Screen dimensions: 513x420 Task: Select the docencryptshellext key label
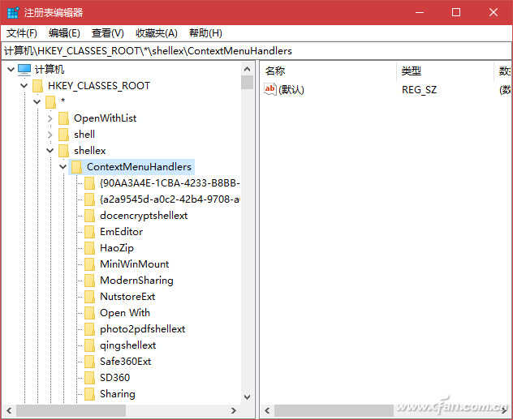click(x=144, y=216)
